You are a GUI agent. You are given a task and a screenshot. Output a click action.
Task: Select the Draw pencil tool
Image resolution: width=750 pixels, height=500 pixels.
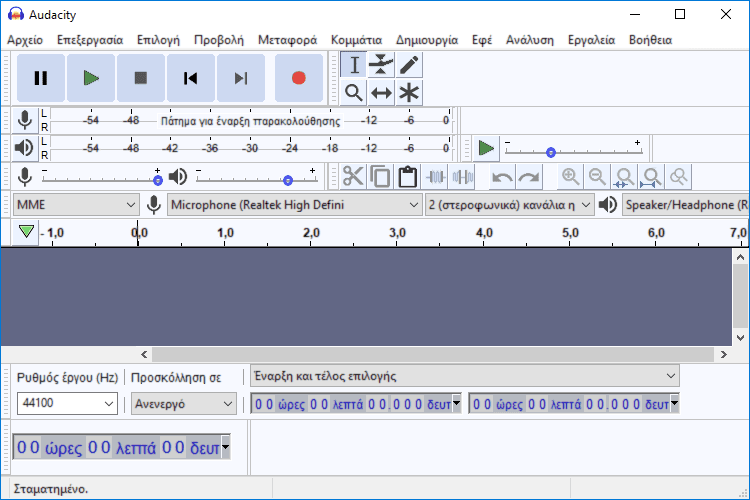[409, 65]
